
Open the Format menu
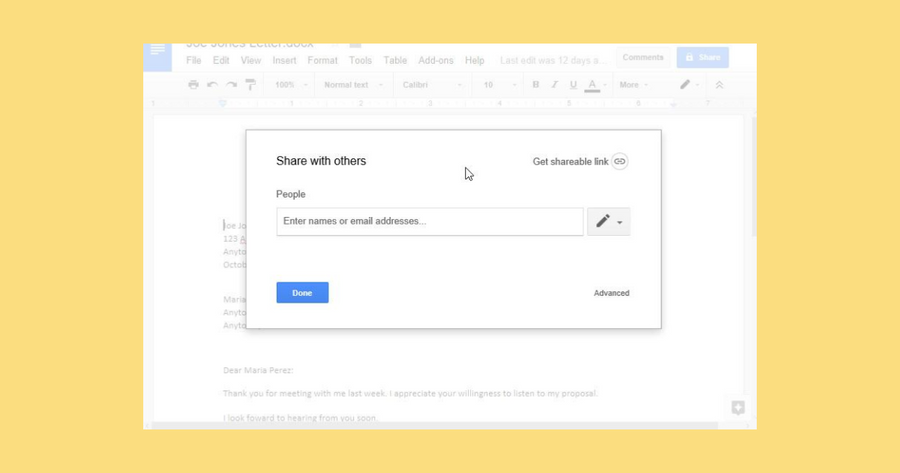click(x=323, y=60)
